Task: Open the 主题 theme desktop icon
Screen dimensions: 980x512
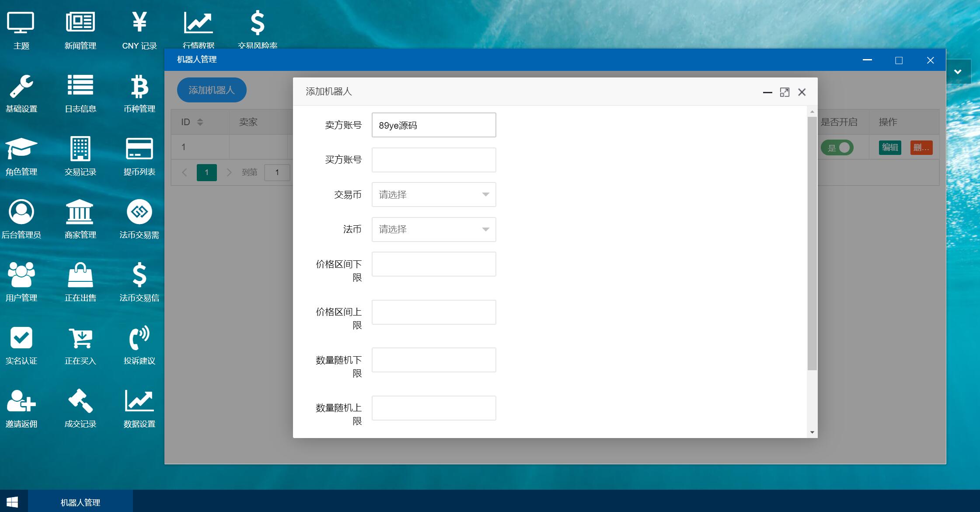Action: [x=21, y=23]
